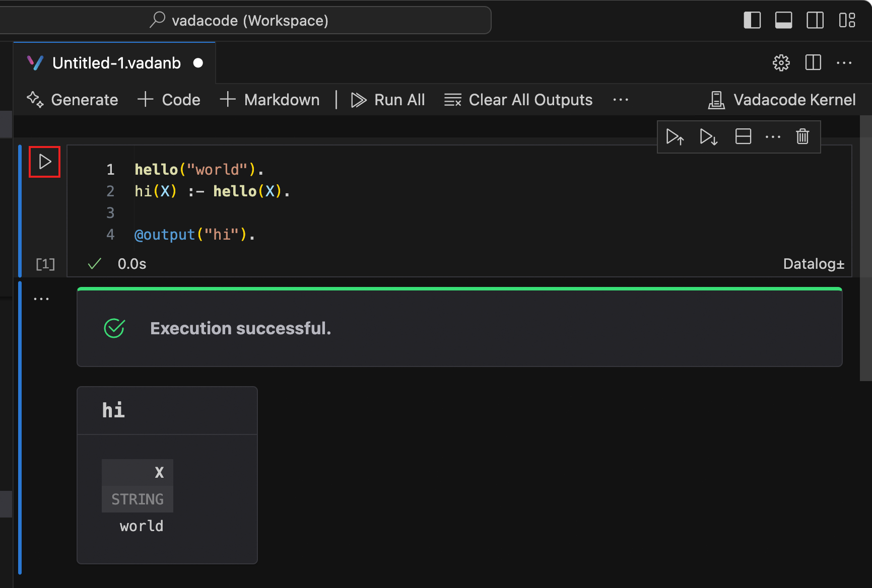872x588 pixels.
Task: Click the notebook vertical scrollbar
Action: point(865,249)
